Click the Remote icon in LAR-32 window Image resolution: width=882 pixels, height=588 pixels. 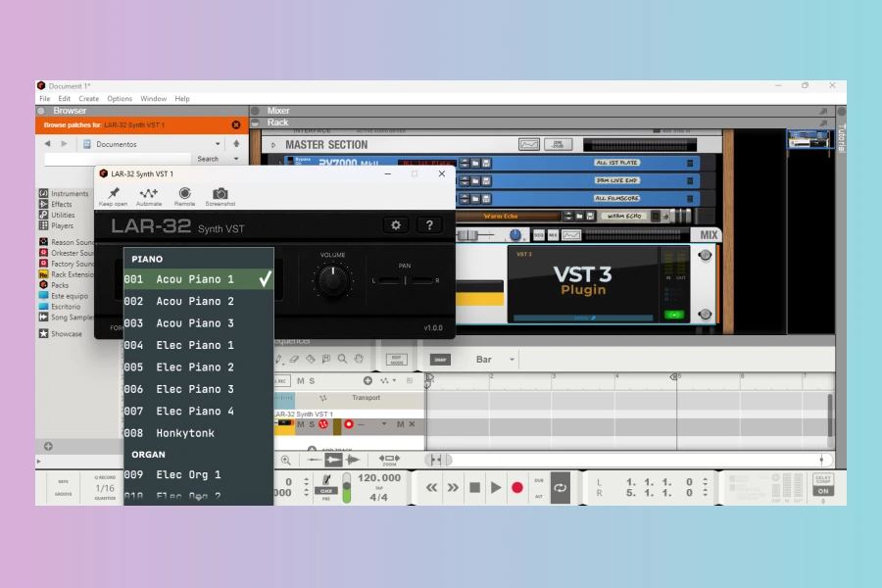[x=184, y=193]
